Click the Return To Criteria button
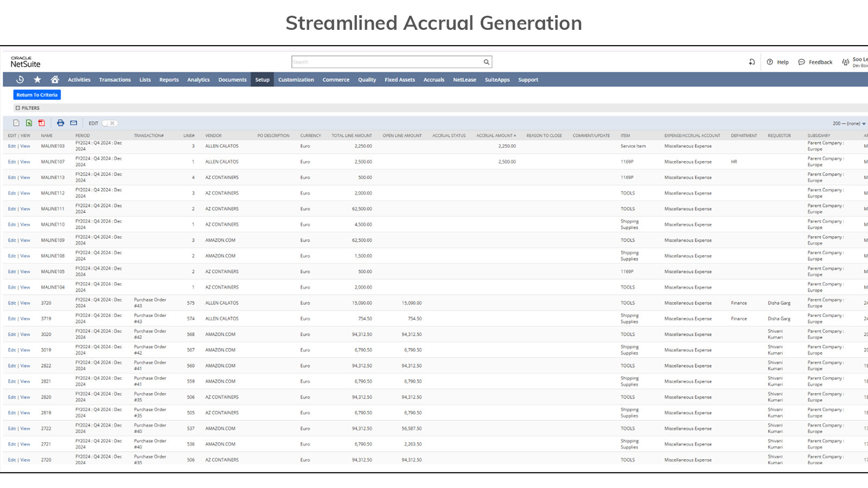This screenshot has height=488, width=868. [x=37, y=95]
